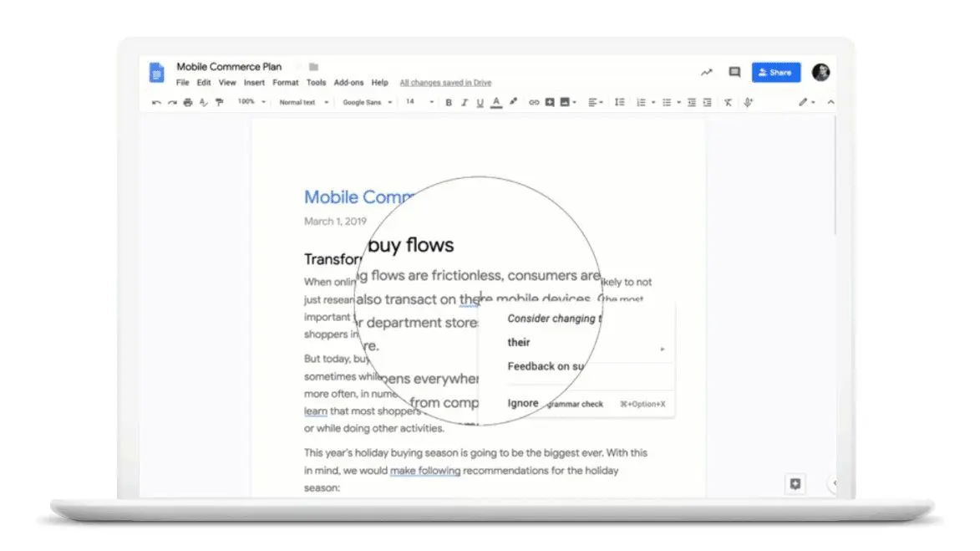Open the Format menu
This screenshot has height=551, width=980.
coord(285,82)
